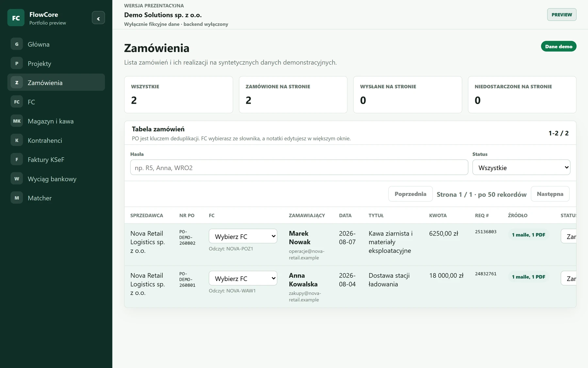Click REQ number 25136803
Image resolution: width=588 pixels, height=368 pixels.
click(x=486, y=232)
